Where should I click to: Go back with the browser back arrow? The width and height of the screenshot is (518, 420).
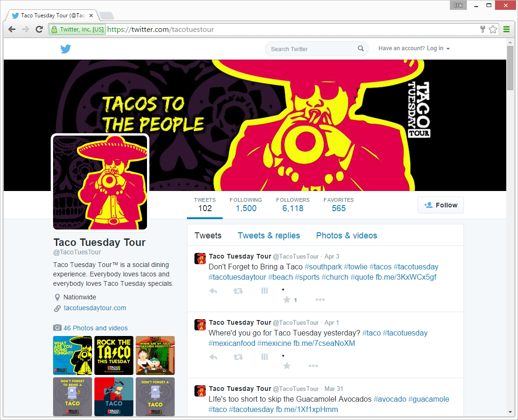coord(12,30)
